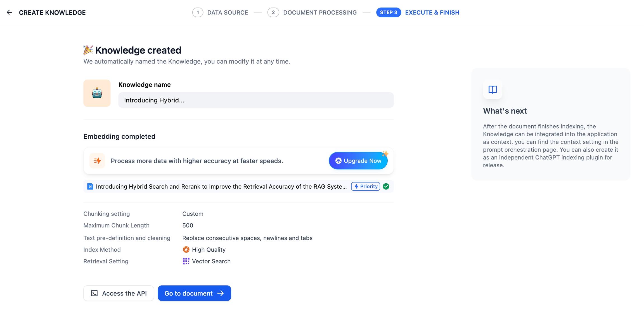Click the High Quality index icon
The height and width of the screenshot is (333, 644).
186,249
